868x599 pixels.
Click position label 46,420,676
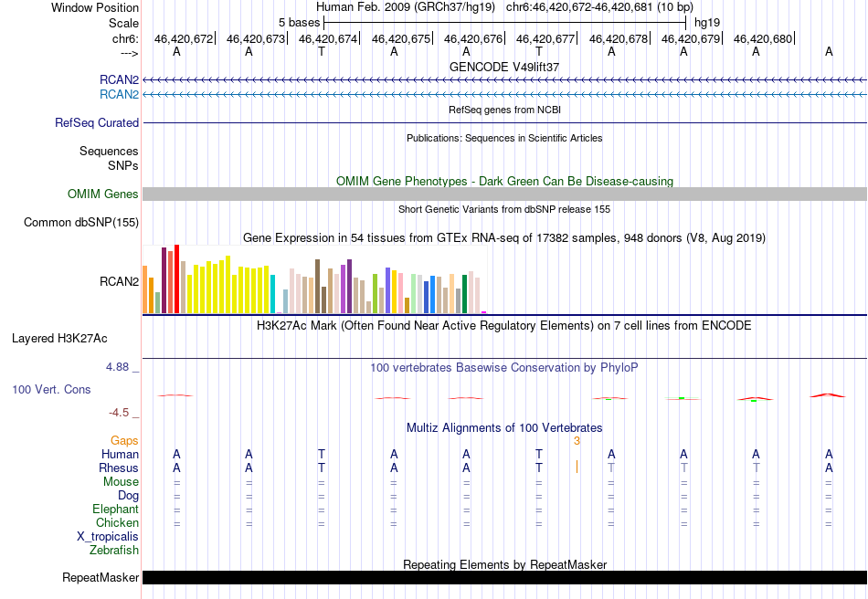472,38
